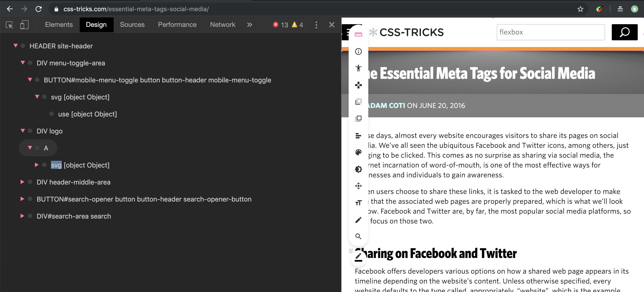Select the grid/layout icon in sidebar
Viewport: 644px width, 292px height.
pos(358,118)
